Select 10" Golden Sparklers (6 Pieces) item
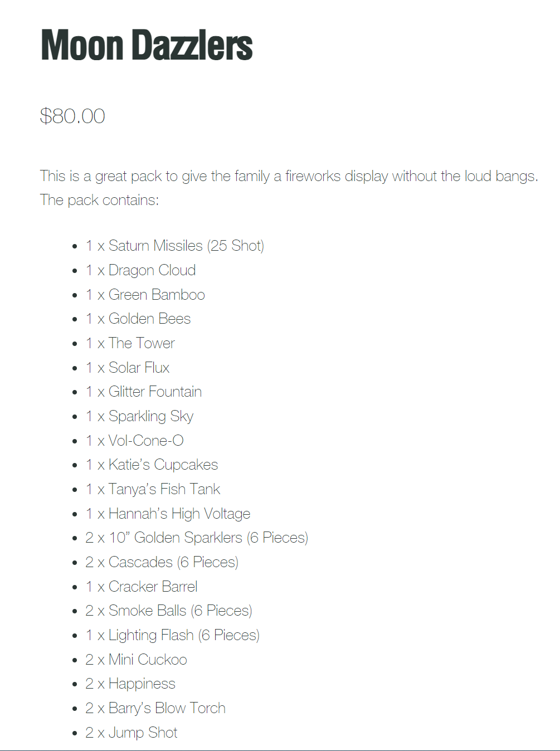This screenshot has height=751, width=560. tap(197, 538)
